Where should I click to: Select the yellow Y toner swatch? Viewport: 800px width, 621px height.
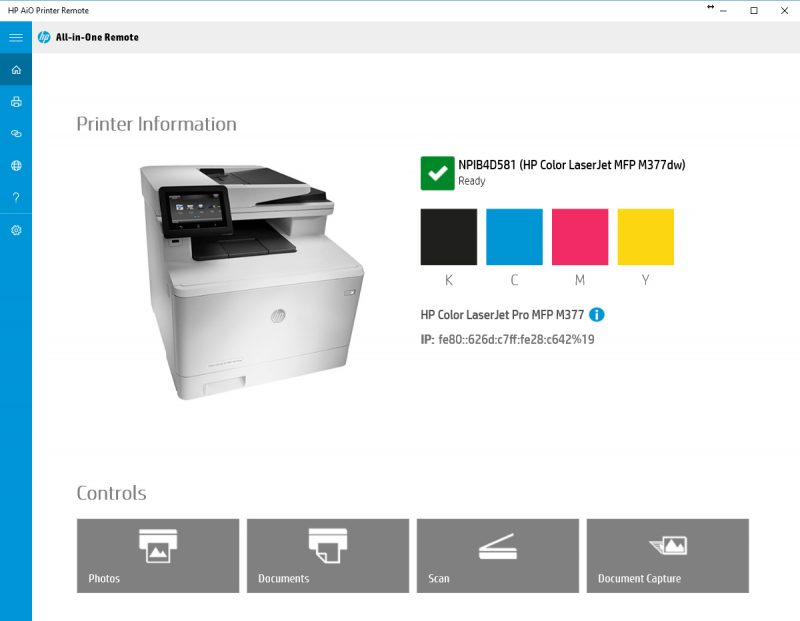click(645, 237)
